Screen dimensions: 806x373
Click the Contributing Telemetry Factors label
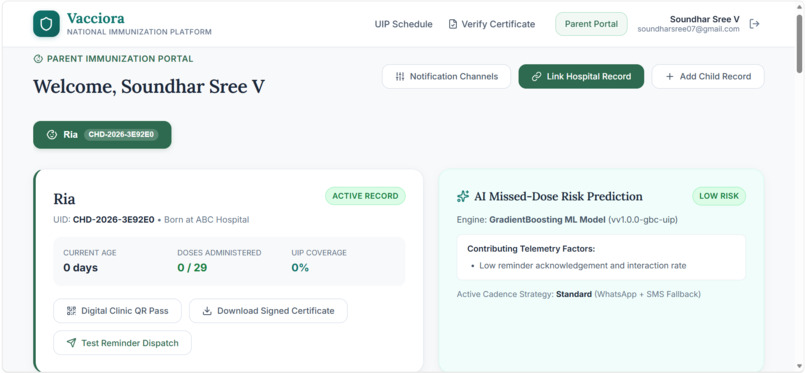[531, 249]
